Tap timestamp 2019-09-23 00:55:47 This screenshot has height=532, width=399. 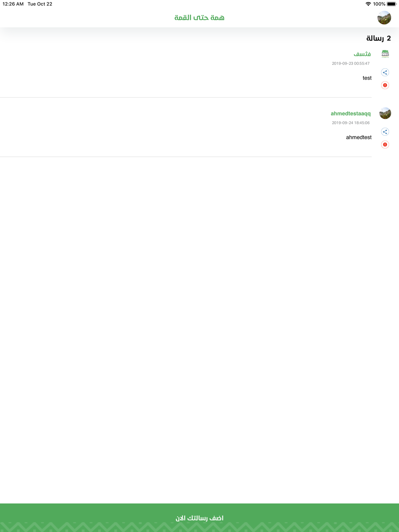point(351,63)
